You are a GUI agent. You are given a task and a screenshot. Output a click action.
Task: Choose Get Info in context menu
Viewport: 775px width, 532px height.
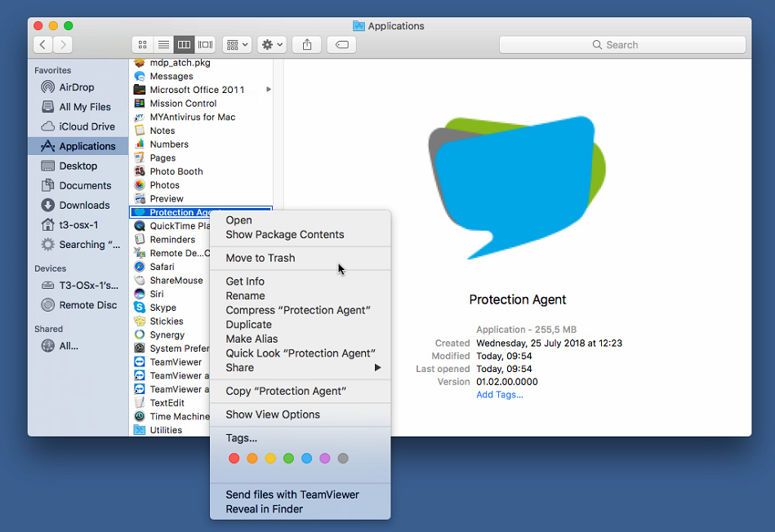pos(300,282)
